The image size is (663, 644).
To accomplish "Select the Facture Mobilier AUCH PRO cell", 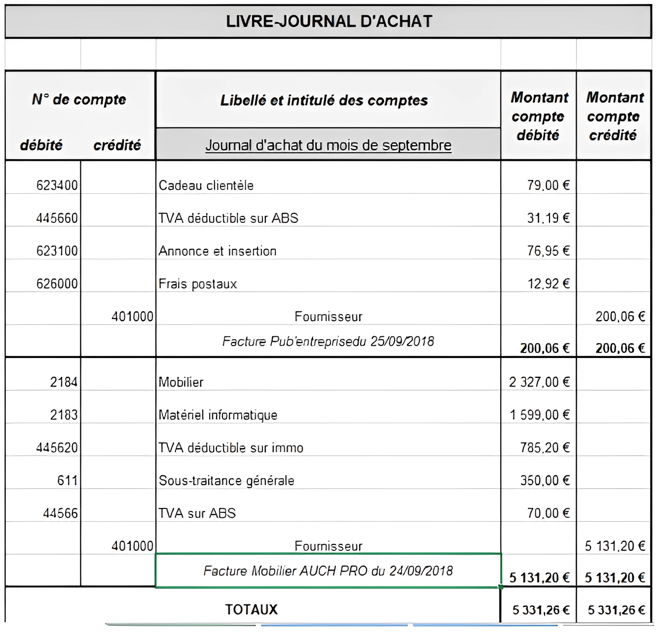I will click(328, 571).
